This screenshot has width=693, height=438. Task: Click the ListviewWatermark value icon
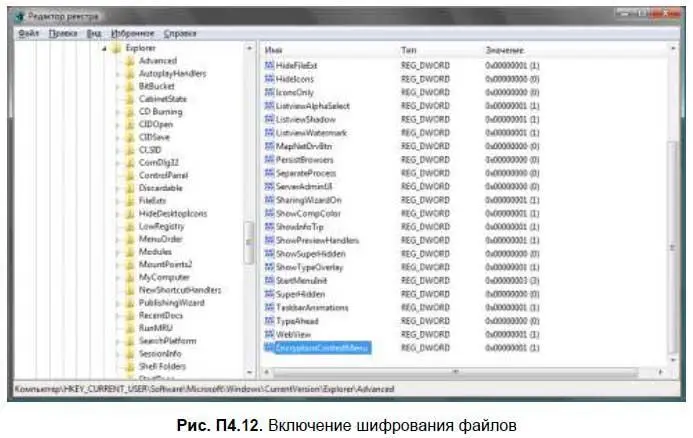[x=269, y=133]
